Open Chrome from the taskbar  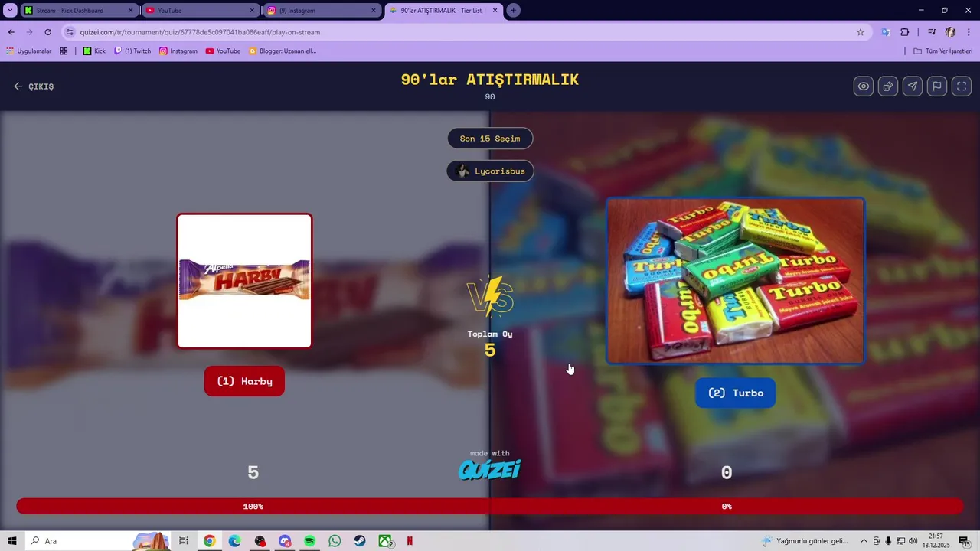209,541
